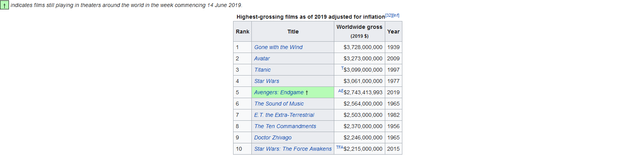Click the Title column header
This screenshot has height=155, width=644.
(x=293, y=32)
